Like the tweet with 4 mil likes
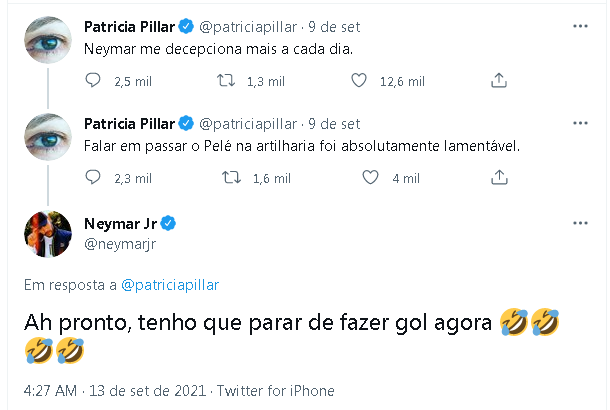This screenshot has width=610, height=410. (x=370, y=178)
